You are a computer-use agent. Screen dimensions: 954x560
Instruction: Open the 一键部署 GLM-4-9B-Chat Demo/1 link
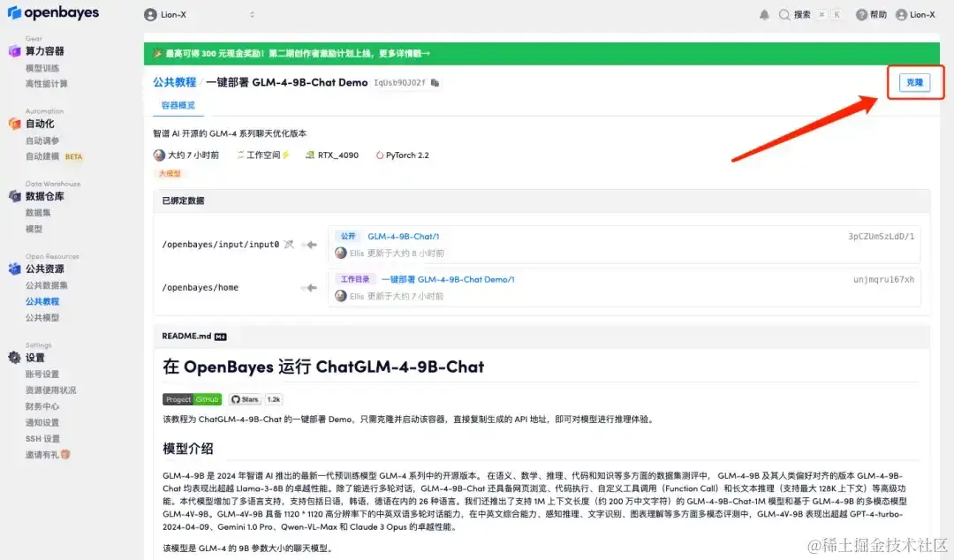(x=448, y=279)
